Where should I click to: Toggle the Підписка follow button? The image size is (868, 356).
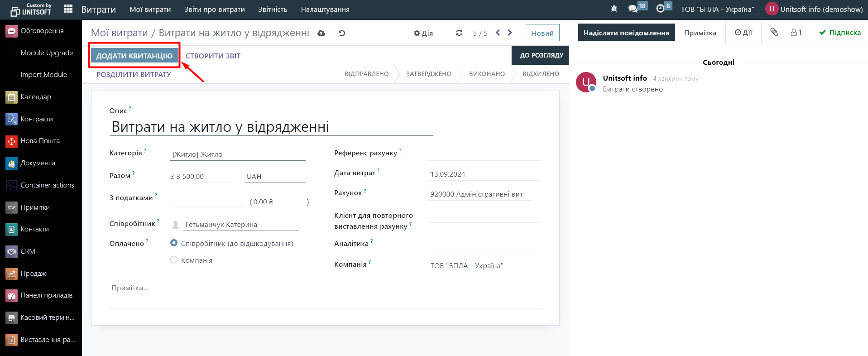(x=840, y=33)
